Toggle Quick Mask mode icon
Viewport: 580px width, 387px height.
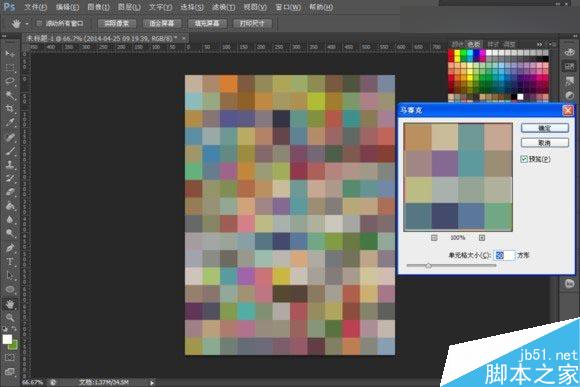(x=10, y=358)
